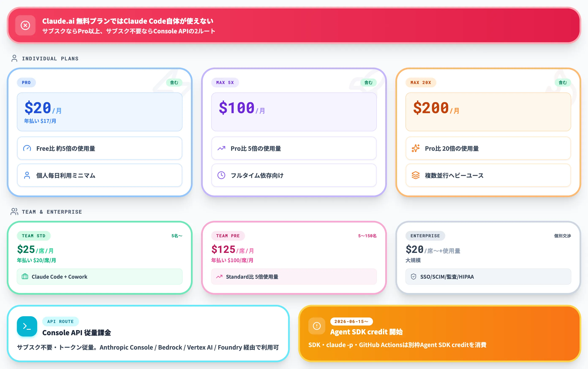Click the $125/席/月 price
The height and width of the screenshot is (369, 588).
(233, 250)
